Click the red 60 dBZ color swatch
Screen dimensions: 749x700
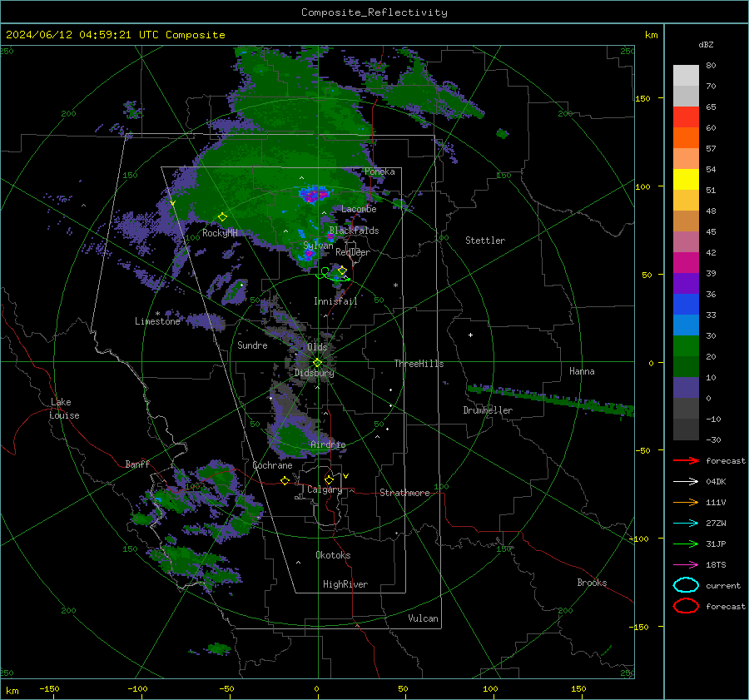point(686,117)
